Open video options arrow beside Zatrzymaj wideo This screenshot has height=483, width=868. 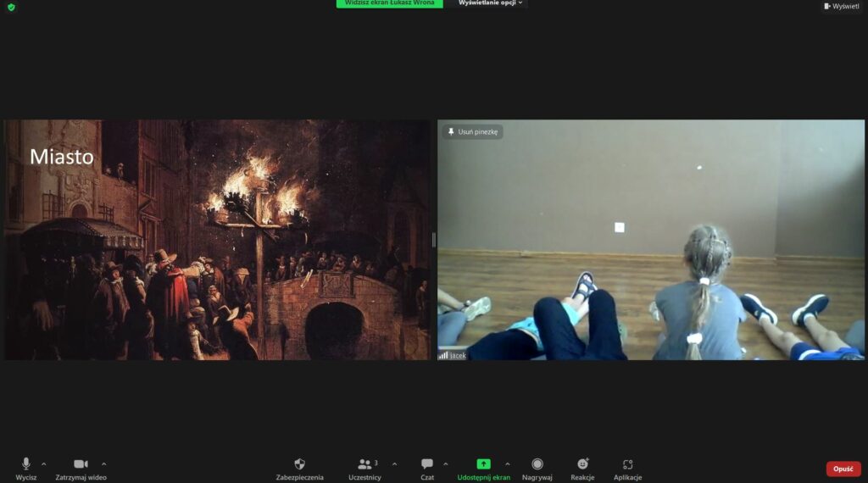pyautogui.click(x=104, y=464)
